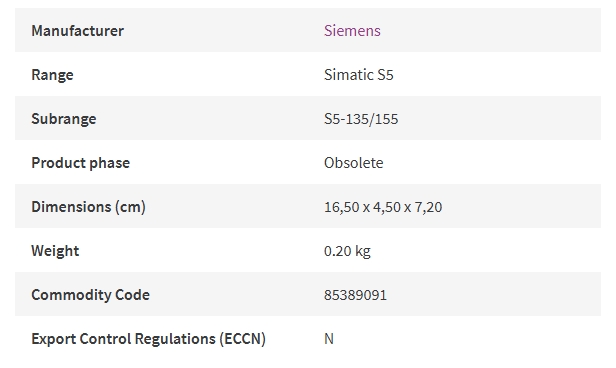The image size is (616, 368).
Task: Click empty area of the Manufacturer row
Action: 491,30
